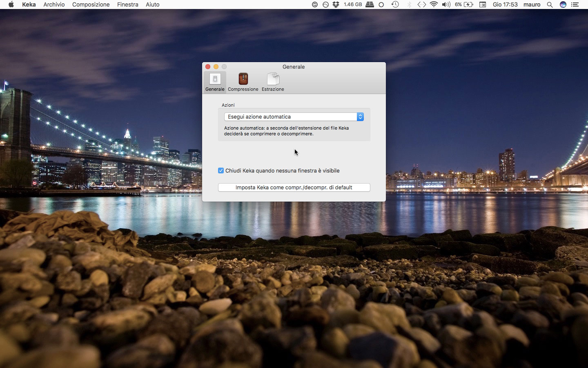588x368 pixels.
Task: Minimize the Generale preferences window
Action: pos(216,67)
